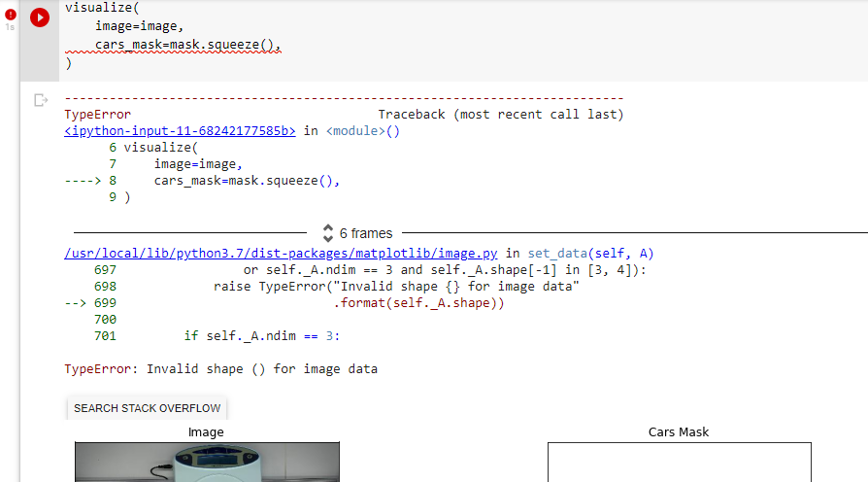The width and height of the screenshot is (868, 482).
Task: Click the output options icon beside traceback
Action: click(40, 100)
